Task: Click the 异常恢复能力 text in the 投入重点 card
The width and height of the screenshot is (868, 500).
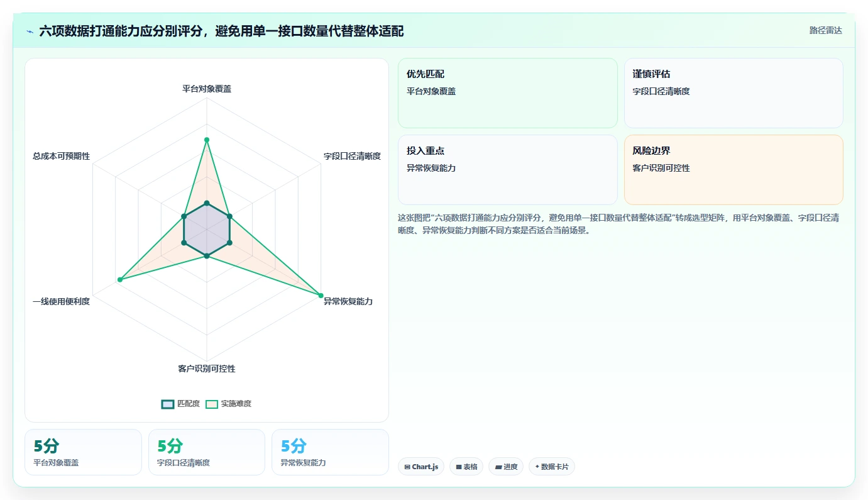Action: [431, 168]
